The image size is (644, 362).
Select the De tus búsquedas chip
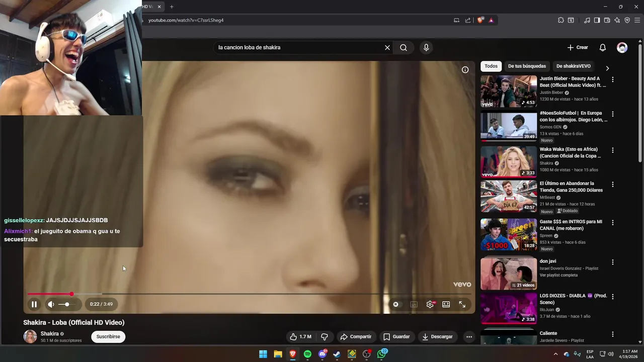click(527, 66)
